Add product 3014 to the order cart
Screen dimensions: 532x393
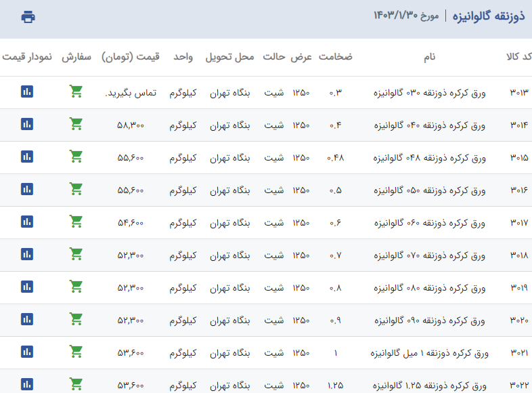point(76,124)
